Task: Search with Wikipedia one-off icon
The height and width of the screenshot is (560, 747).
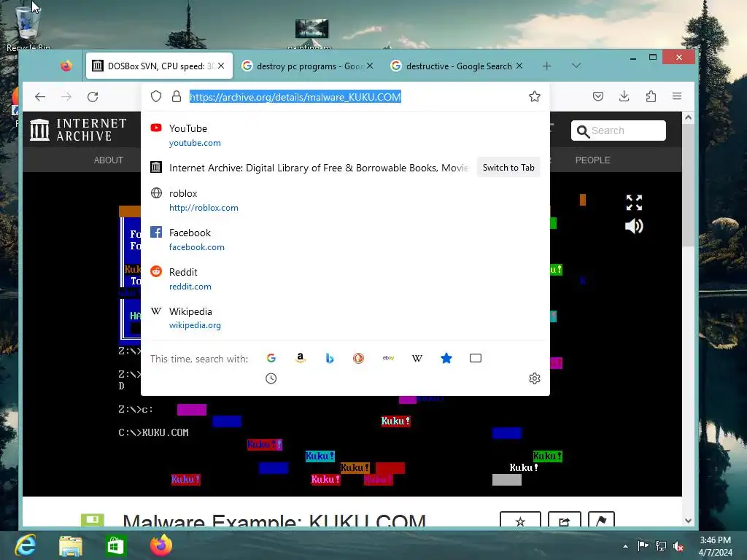Action: point(417,358)
